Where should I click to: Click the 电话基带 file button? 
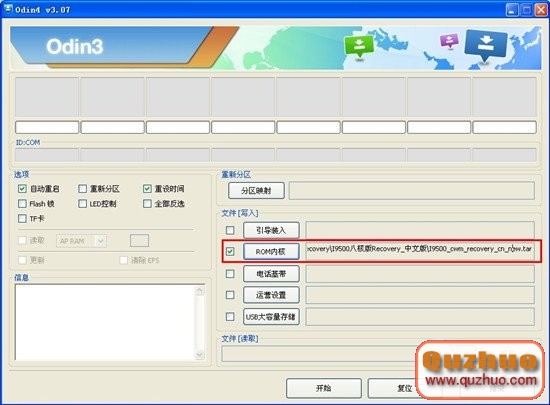(x=271, y=274)
